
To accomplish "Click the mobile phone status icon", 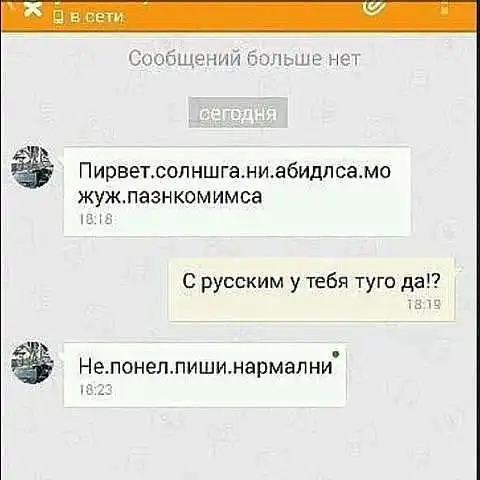I will pos(57,16).
